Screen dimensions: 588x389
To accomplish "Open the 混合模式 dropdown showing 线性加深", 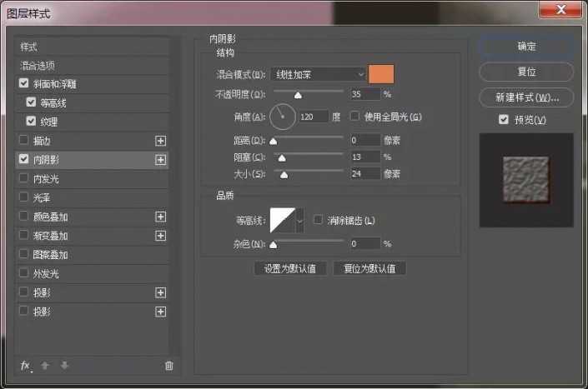I will tap(318, 74).
